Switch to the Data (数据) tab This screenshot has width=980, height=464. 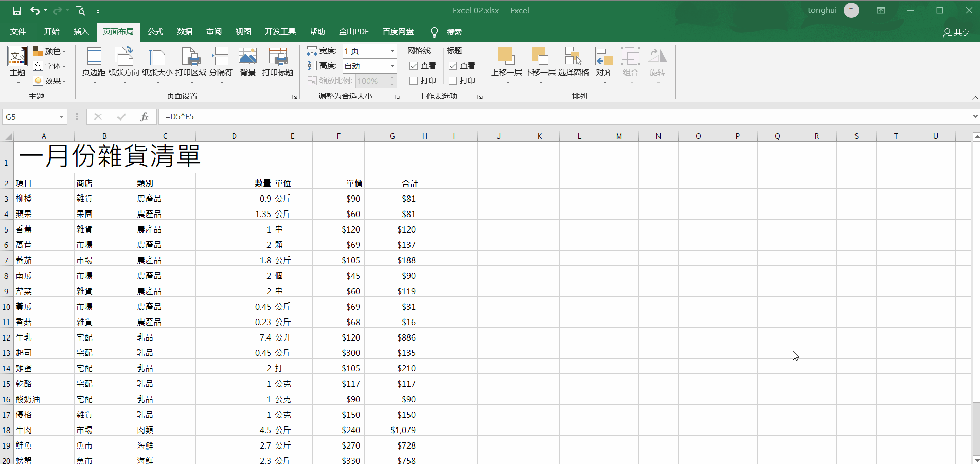pos(185,32)
